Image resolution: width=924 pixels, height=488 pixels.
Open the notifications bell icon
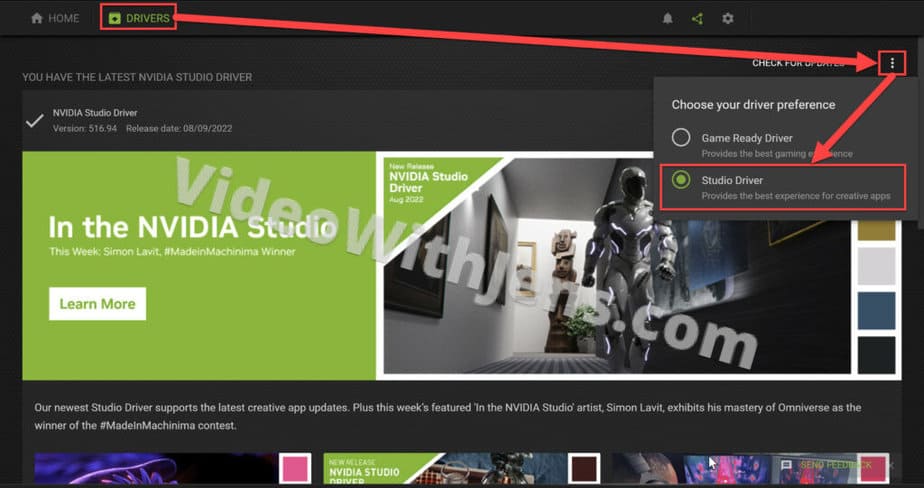668,19
